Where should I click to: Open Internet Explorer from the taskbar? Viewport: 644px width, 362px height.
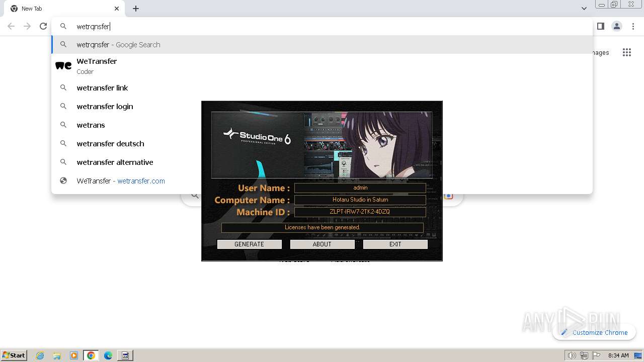[40, 355]
